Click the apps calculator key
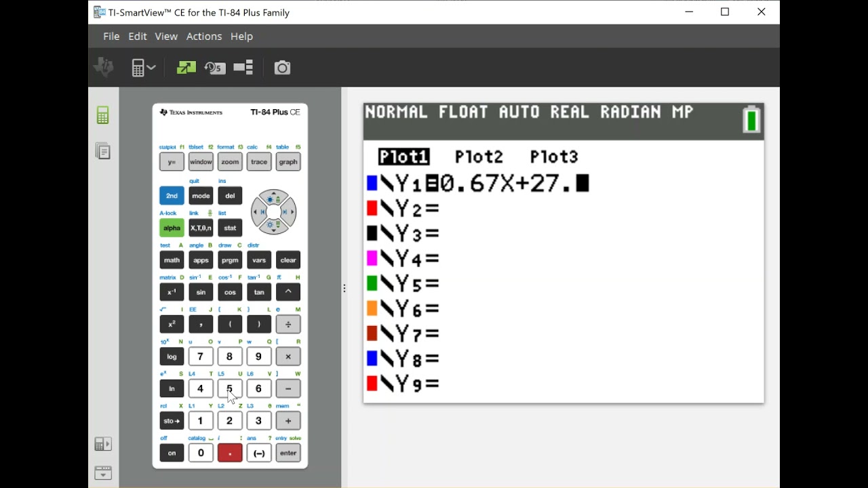Screen dimensions: 868x488 coord(201,260)
